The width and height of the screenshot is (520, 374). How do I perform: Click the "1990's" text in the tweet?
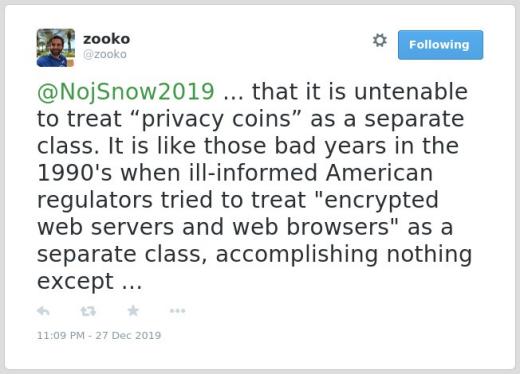coord(74,173)
